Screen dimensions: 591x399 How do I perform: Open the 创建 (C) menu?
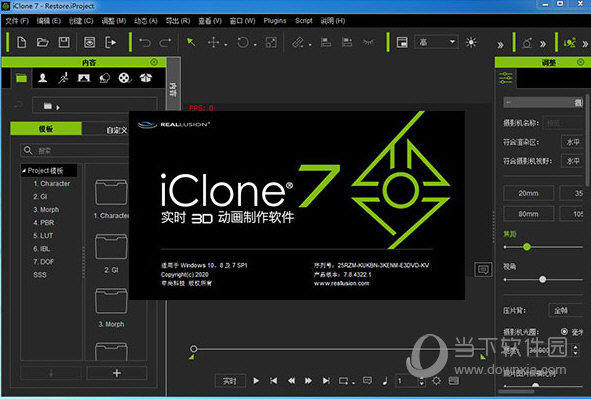click(81, 21)
